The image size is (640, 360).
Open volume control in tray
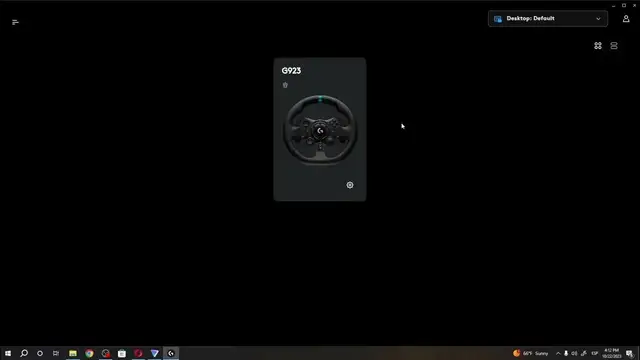click(574, 353)
